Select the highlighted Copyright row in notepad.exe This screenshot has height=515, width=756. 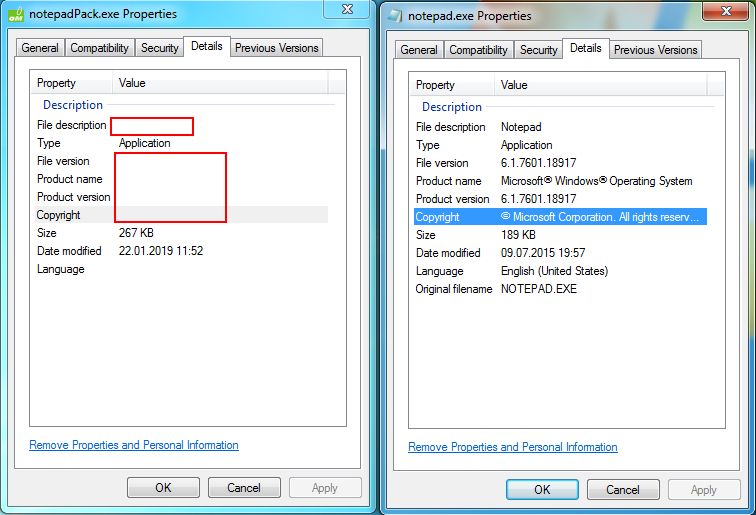[560, 217]
